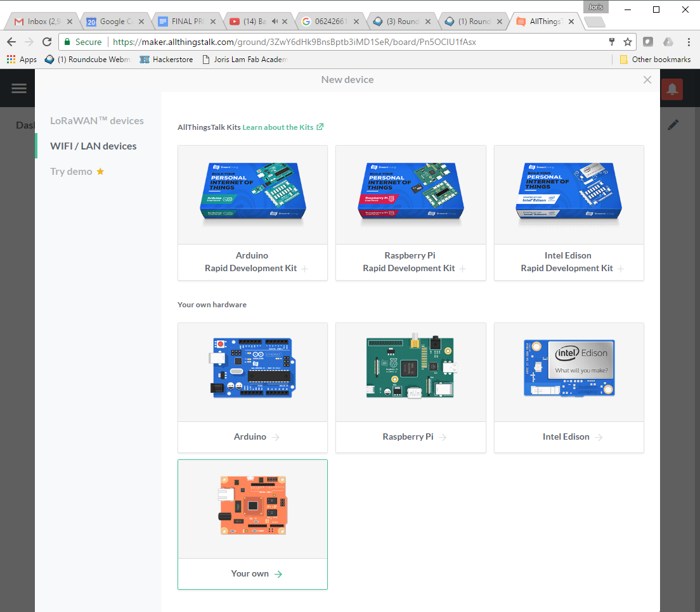700x612 pixels.
Task: Choose the Raspberry Pi board image
Action: pyautogui.click(x=411, y=367)
